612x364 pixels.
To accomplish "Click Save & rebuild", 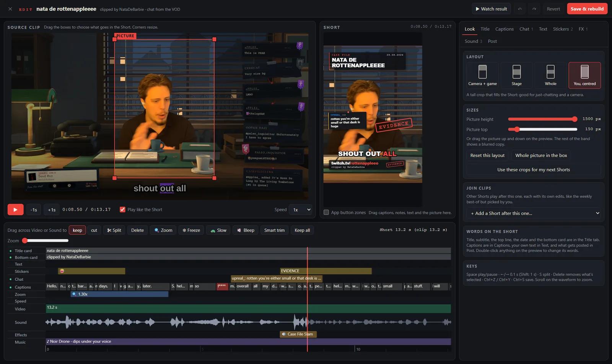I will point(587,9).
